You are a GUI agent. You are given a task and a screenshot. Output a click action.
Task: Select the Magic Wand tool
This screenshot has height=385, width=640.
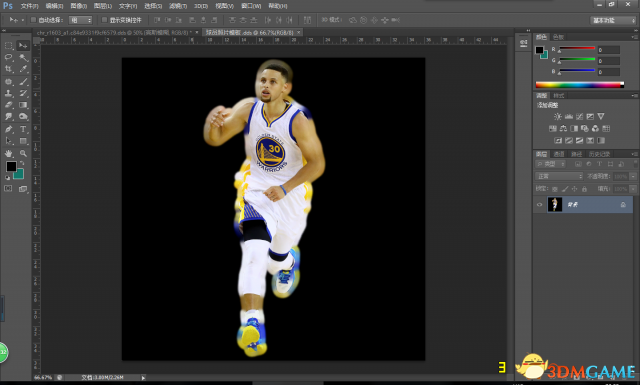[23, 57]
